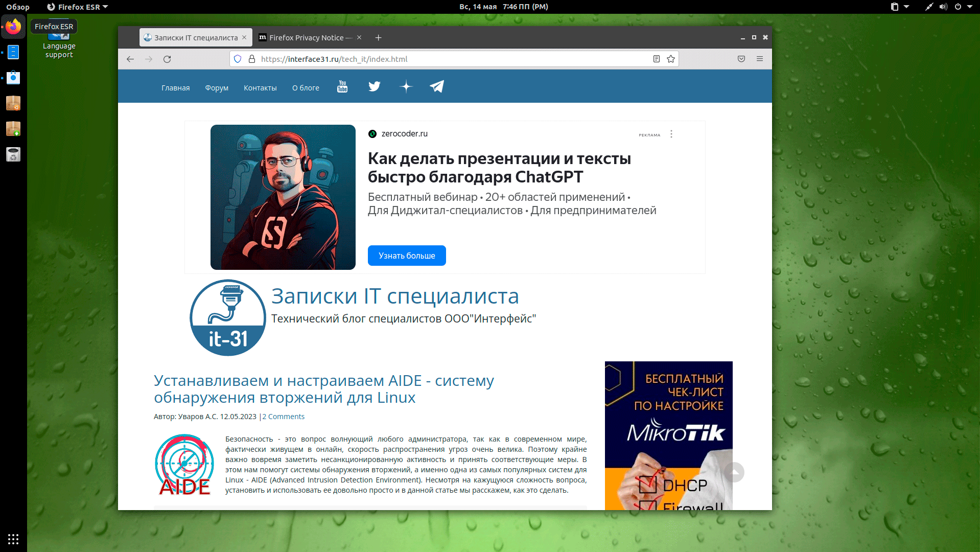Open the Записки IT специалиста site title

point(395,296)
